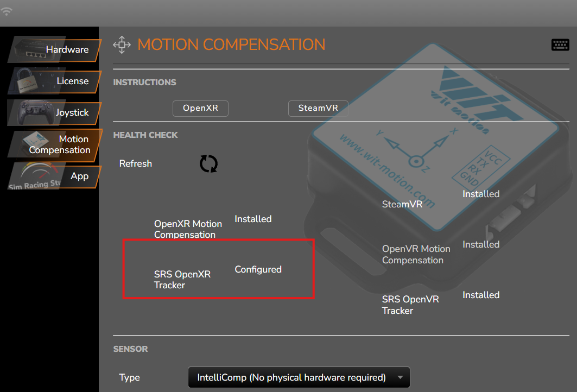Click the HEALTH CHECK section heading

[x=145, y=135]
